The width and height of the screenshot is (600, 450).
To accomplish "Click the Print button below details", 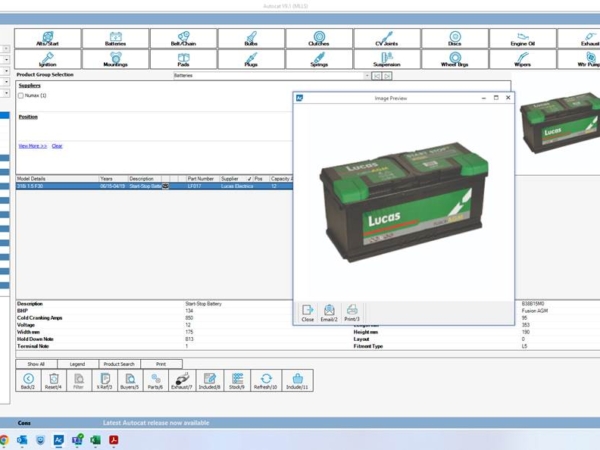I will 161,364.
